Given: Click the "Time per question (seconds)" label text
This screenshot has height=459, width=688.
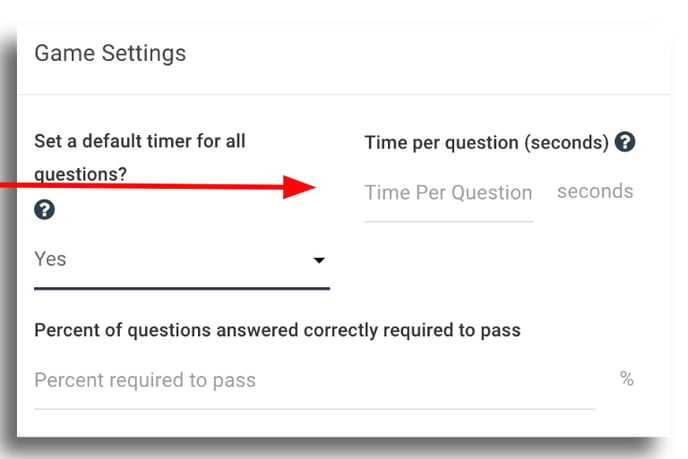Looking at the screenshot, I should 486,142.
